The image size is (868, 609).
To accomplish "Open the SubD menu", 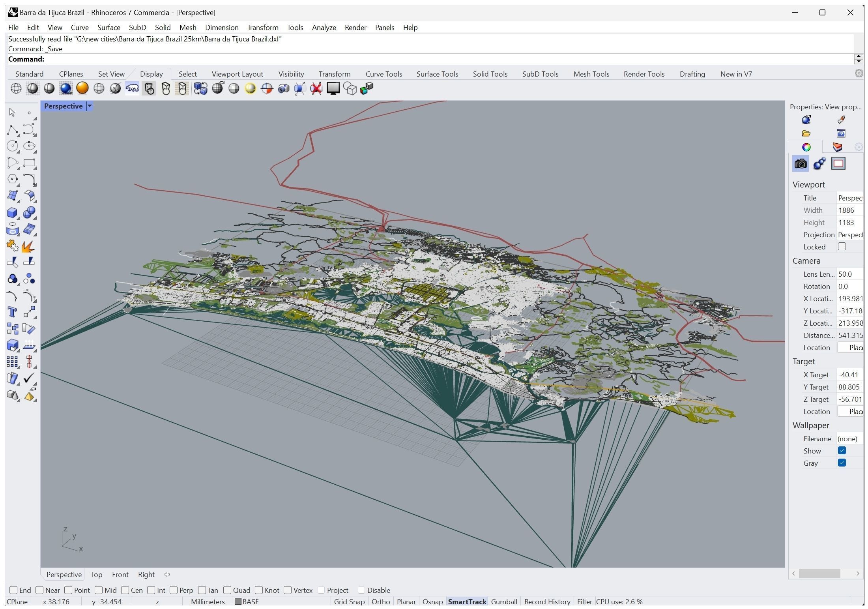I will [x=137, y=27].
